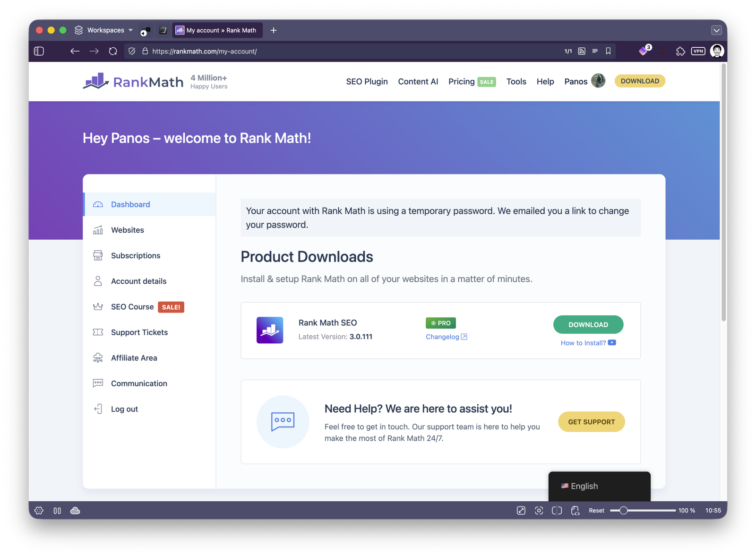Toggle the VPN button
756x557 pixels.
[x=698, y=51]
